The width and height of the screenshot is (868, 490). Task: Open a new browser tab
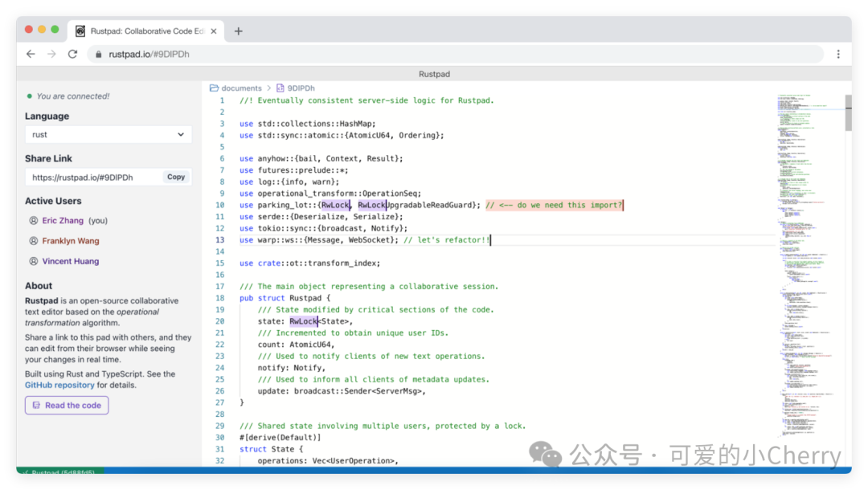[239, 31]
